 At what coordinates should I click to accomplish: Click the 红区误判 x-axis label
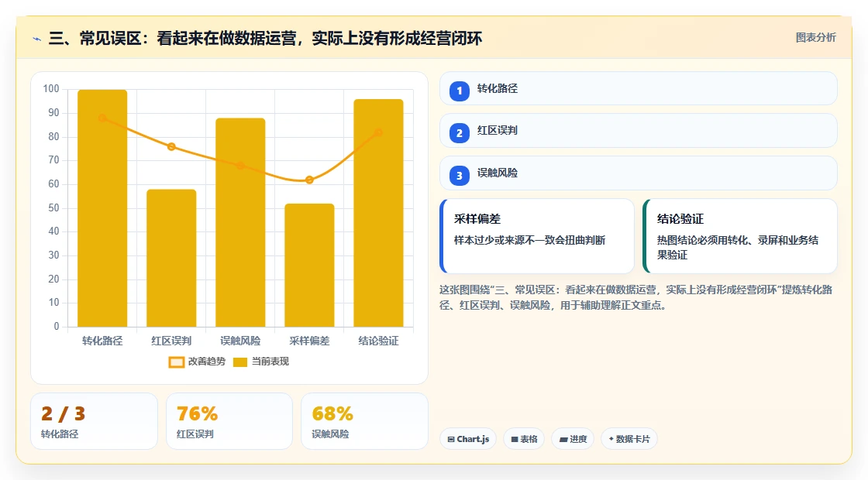[x=171, y=341]
